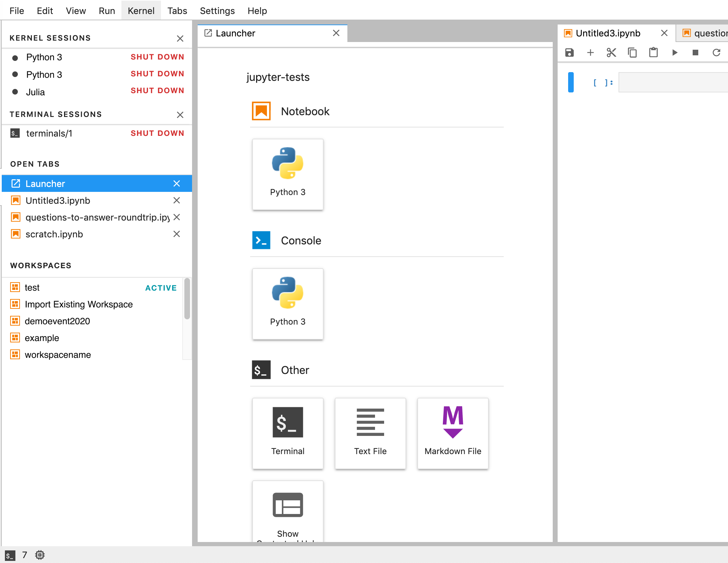Image resolution: width=728 pixels, height=563 pixels.
Task: Open the debugger bug icon in status bar
Action: point(40,555)
